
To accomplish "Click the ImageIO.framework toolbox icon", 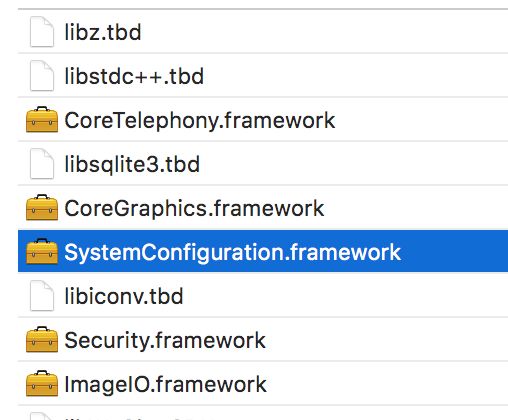I will (42, 383).
